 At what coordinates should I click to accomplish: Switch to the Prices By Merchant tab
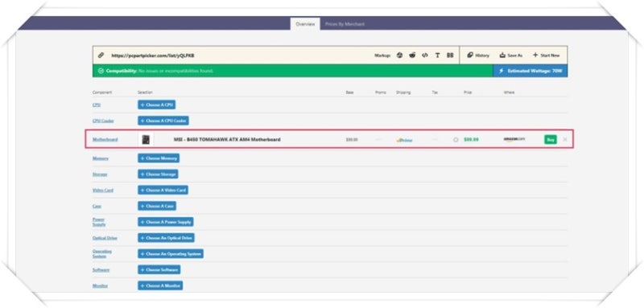pos(345,24)
